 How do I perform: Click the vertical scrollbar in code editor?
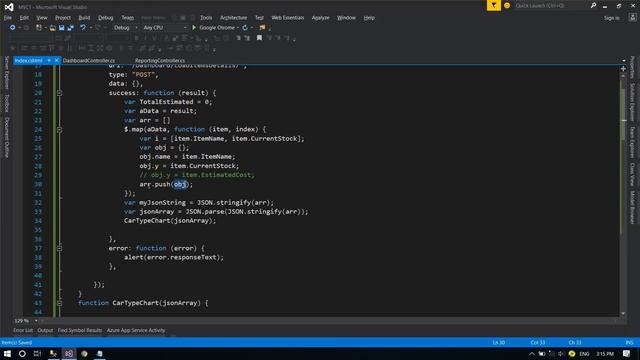623,193
